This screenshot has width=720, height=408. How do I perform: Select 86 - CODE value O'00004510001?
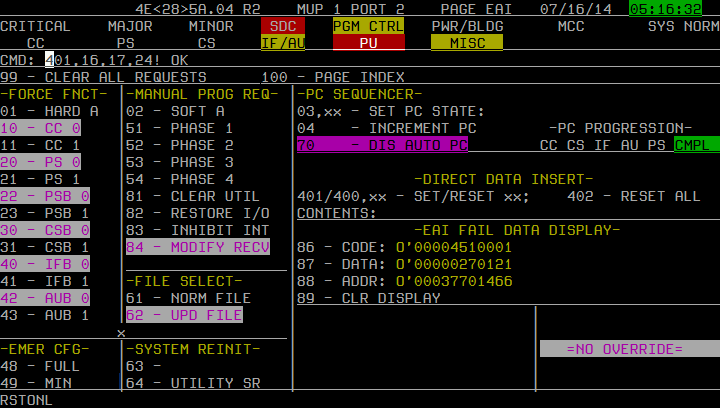click(454, 247)
